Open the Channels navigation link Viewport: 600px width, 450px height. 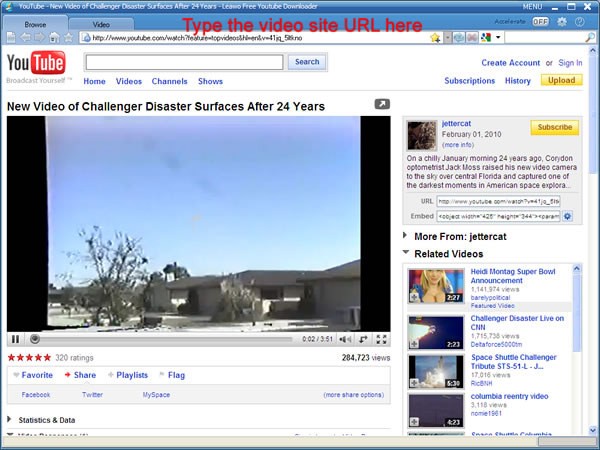tap(170, 81)
